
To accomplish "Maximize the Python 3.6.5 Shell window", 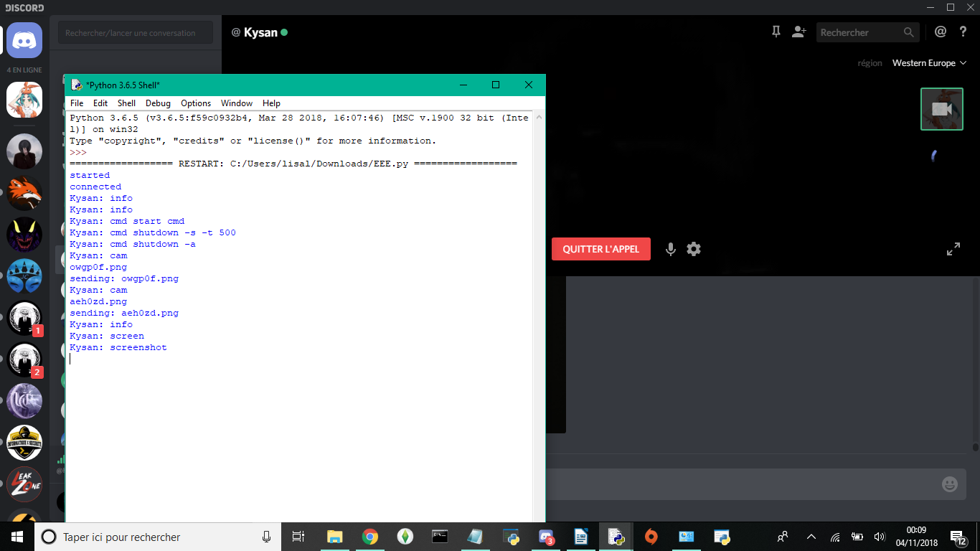I will click(495, 85).
